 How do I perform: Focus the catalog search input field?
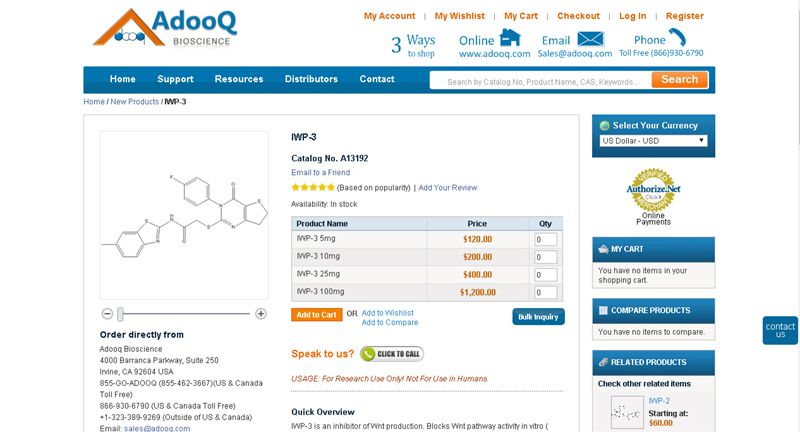click(x=541, y=81)
